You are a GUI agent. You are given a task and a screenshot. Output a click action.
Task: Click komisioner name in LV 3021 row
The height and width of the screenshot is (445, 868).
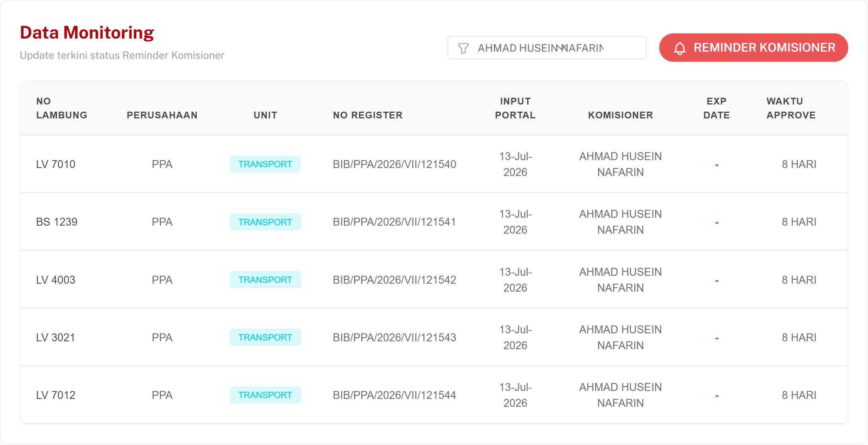point(620,337)
